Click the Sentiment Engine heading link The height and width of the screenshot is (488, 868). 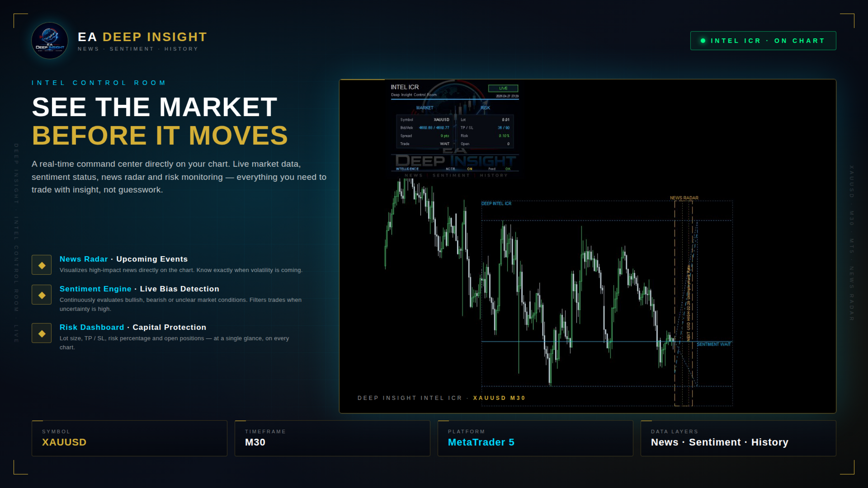(95, 289)
